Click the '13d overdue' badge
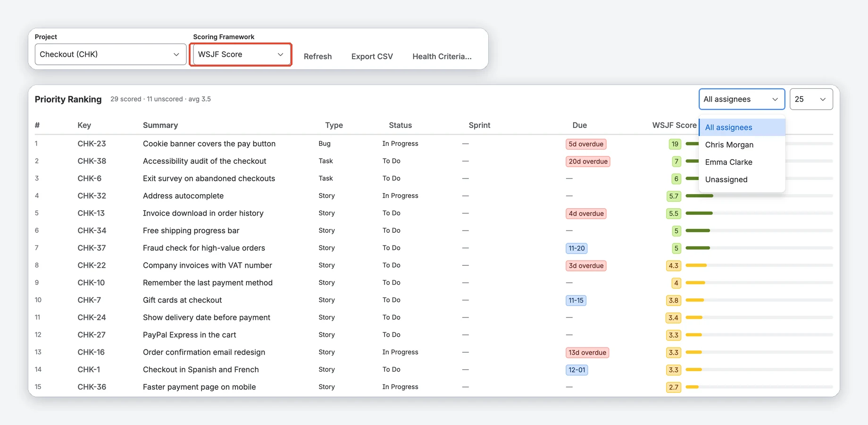 587,353
